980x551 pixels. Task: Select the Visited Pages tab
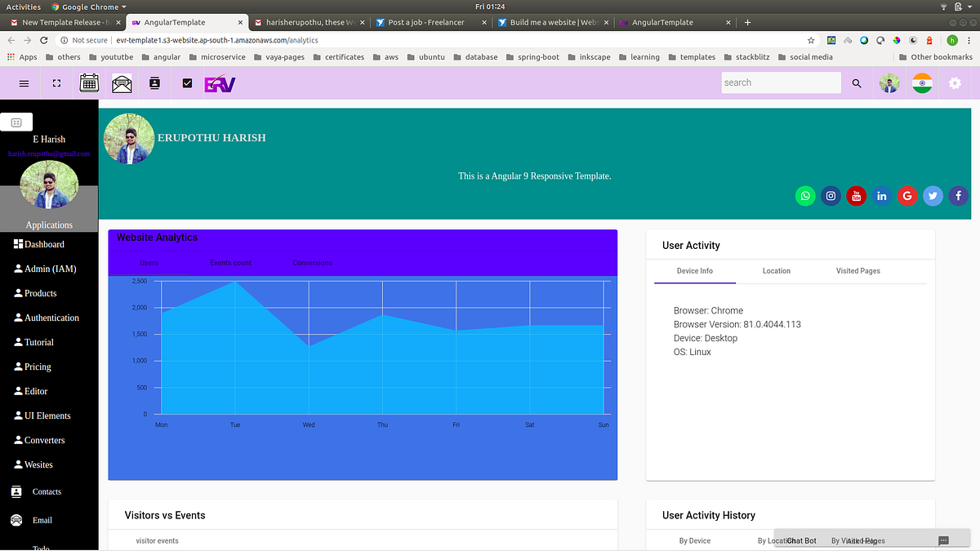pyautogui.click(x=857, y=270)
